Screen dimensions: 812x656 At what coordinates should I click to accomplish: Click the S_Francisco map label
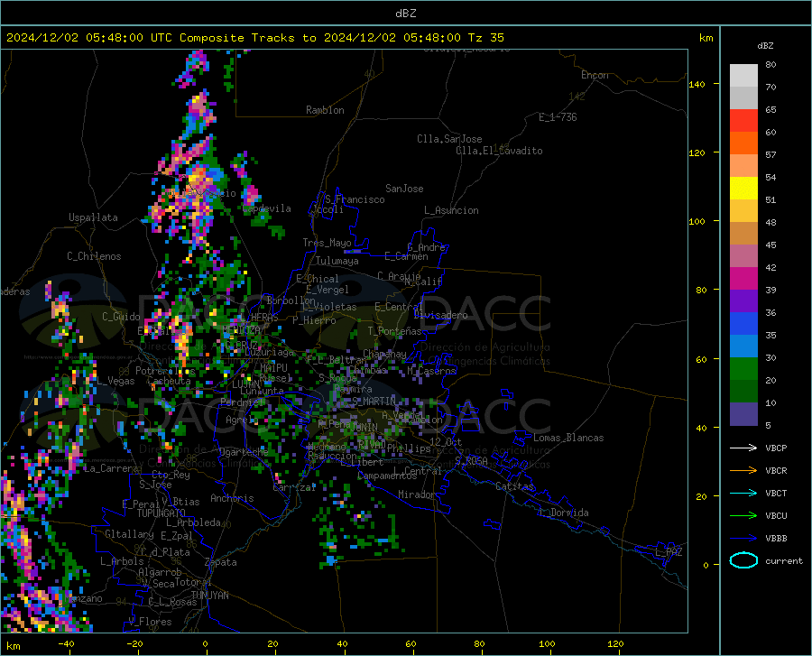[355, 199]
